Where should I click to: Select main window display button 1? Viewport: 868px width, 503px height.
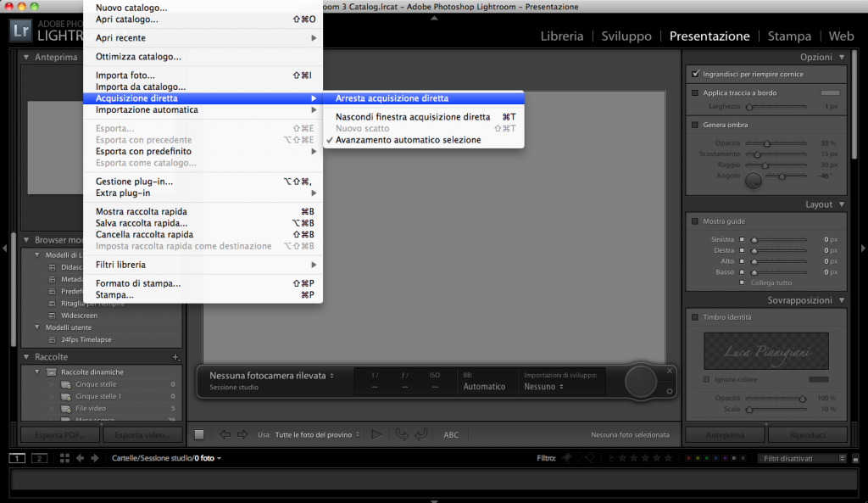pyautogui.click(x=17, y=458)
